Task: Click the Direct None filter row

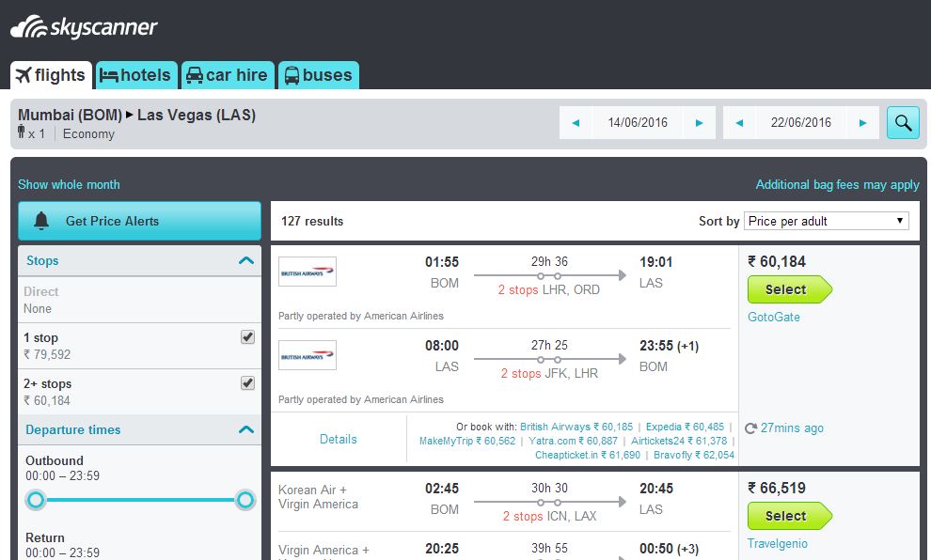Action: tap(139, 300)
